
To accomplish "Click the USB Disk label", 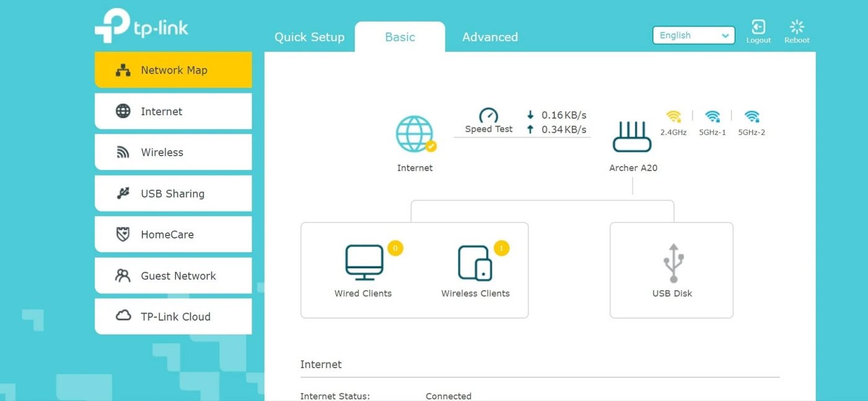I will [672, 293].
